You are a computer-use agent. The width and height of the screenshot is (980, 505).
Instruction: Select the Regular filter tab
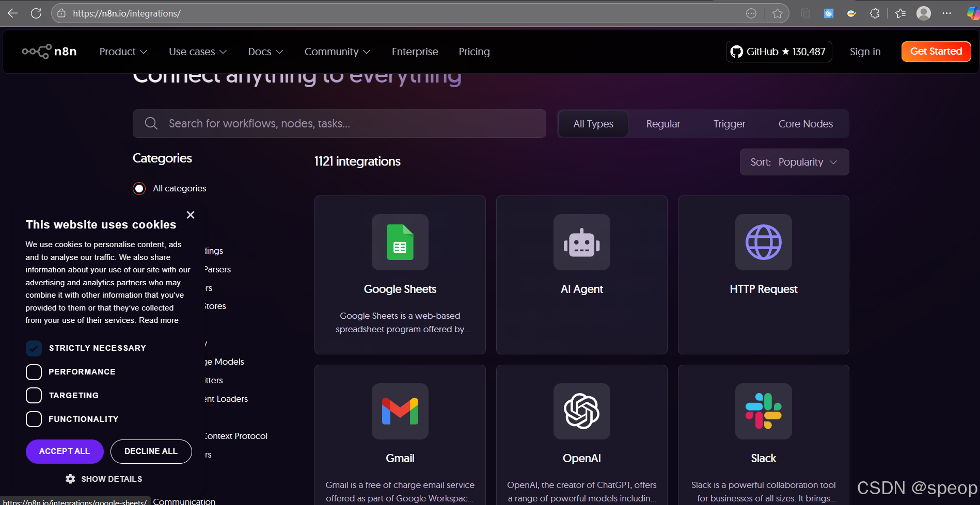click(x=663, y=124)
